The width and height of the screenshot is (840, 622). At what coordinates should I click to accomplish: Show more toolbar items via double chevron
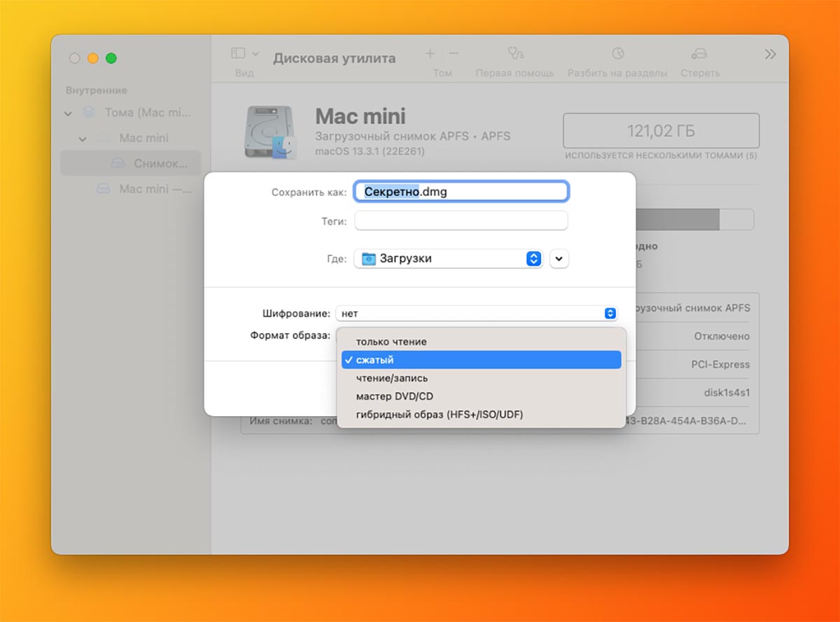click(x=770, y=54)
